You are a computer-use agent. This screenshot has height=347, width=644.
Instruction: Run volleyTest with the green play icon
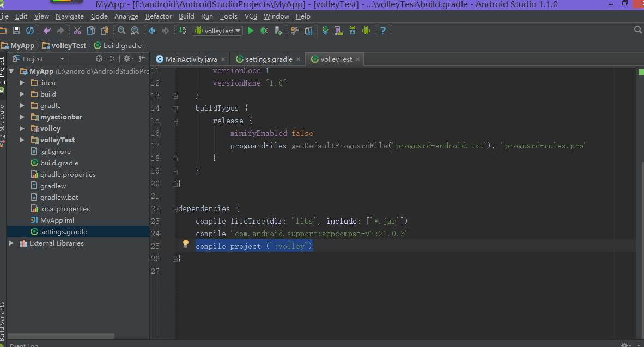(x=251, y=31)
